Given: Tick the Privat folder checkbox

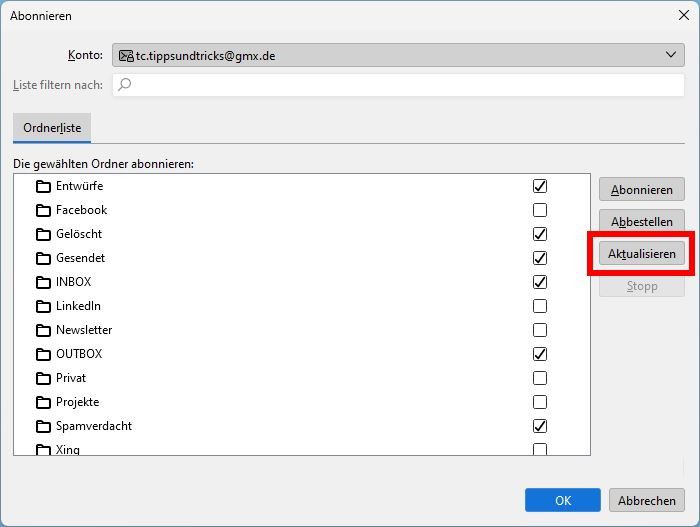Looking at the screenshot, I should pyautogui.click(x=540, y=378).
